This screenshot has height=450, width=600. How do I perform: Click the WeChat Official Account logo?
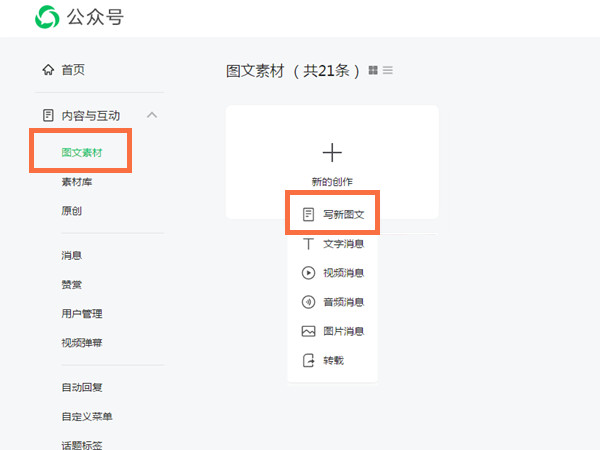point(47,18)
